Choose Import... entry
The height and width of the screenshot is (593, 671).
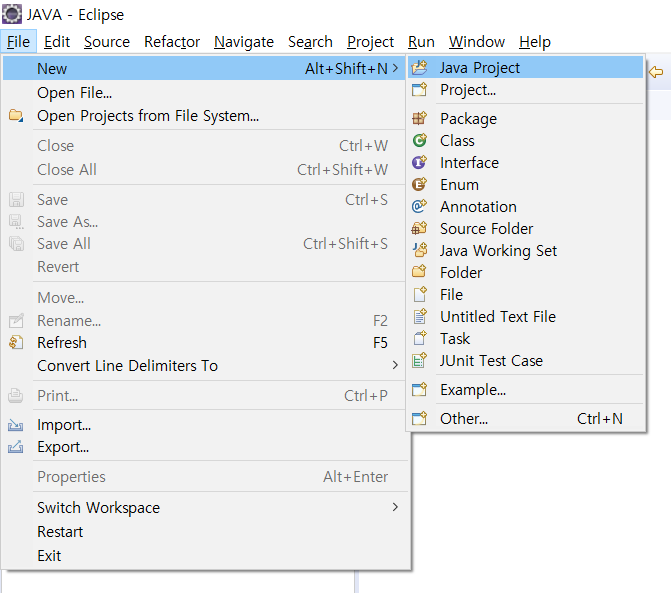pos(203,425)
